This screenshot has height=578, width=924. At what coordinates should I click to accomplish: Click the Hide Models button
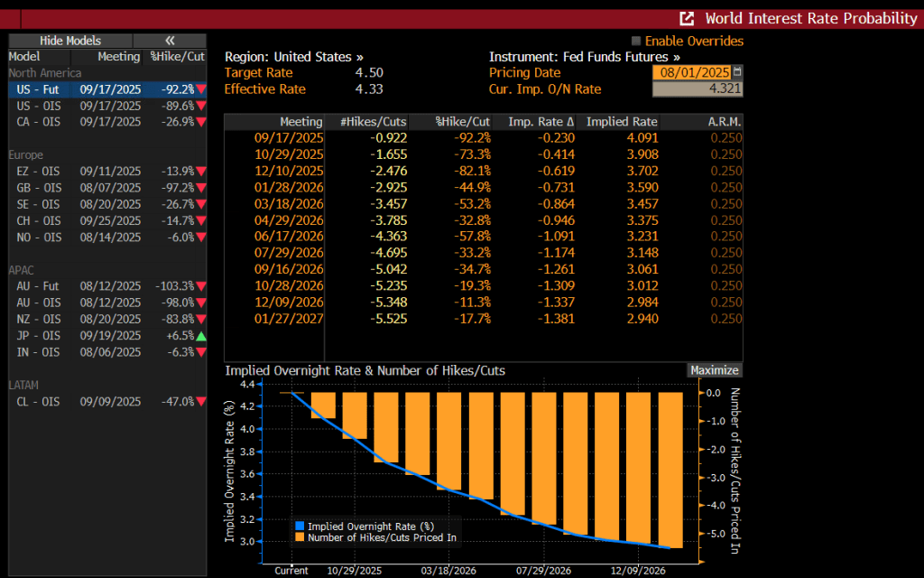coord(70,41)
